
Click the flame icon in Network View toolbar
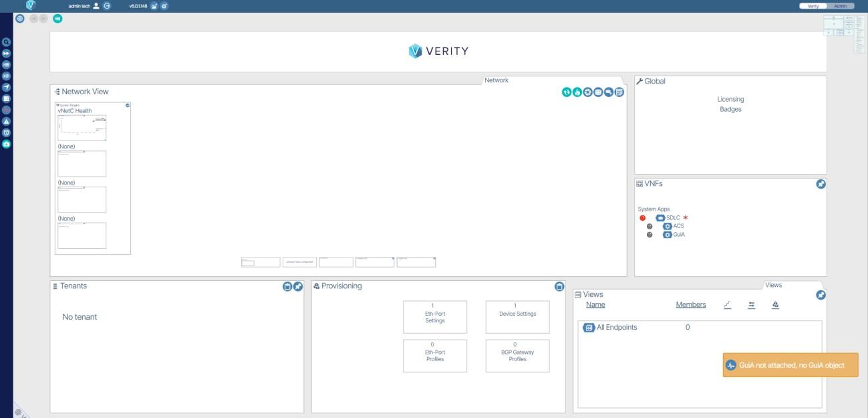[577, 92]
